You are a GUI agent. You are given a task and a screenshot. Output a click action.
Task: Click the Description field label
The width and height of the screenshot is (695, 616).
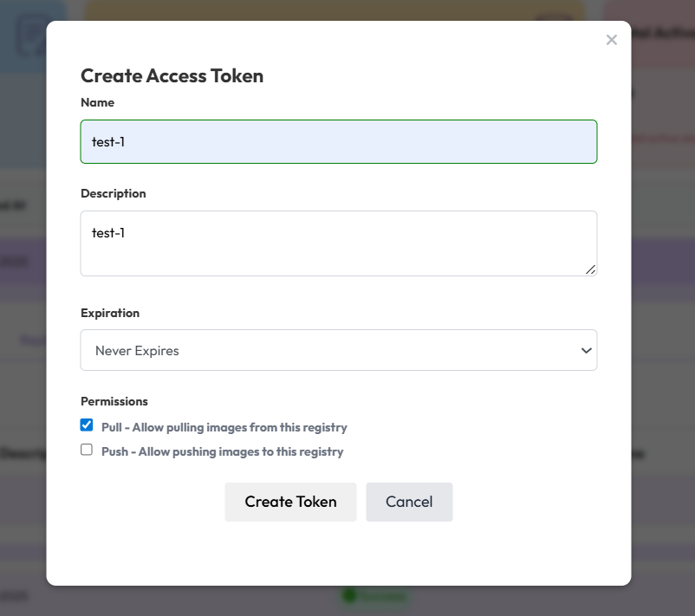click(114, 193)
